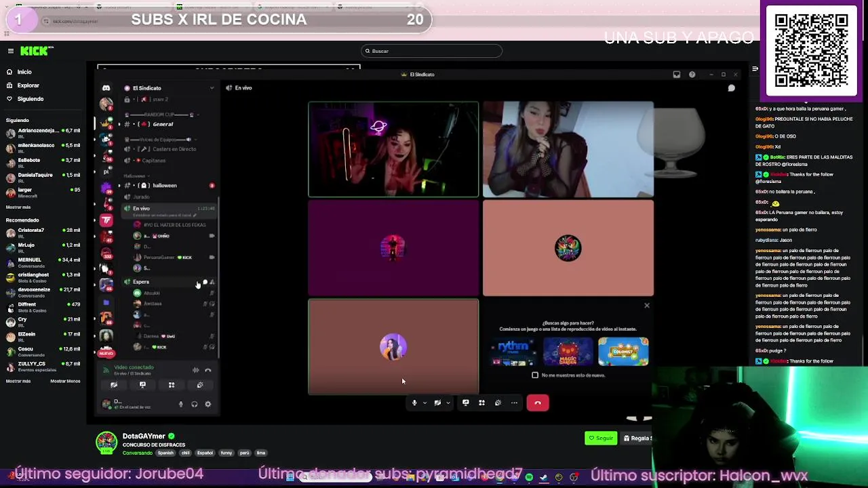This screenshot has height=488, width=868.
Task: Open the General text channel
Action: 163,125
